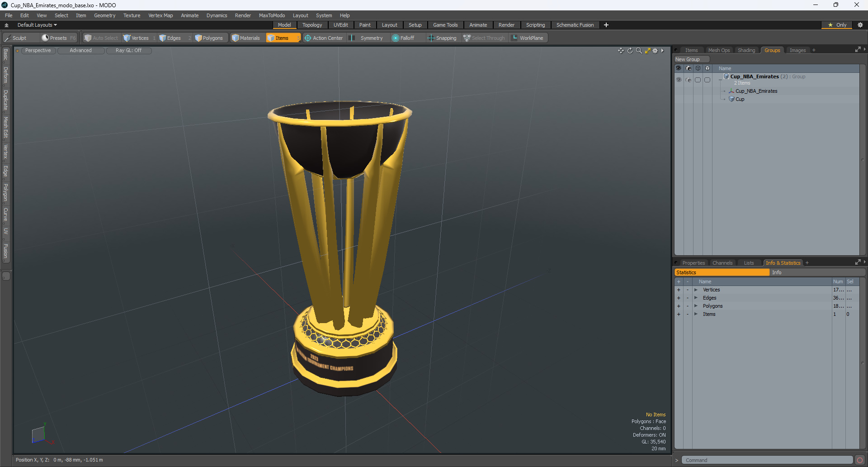The height and width of the screenshot is (467, 868).
Task: Click the WorkPlane toolbar icon
Action: [514, 38]
